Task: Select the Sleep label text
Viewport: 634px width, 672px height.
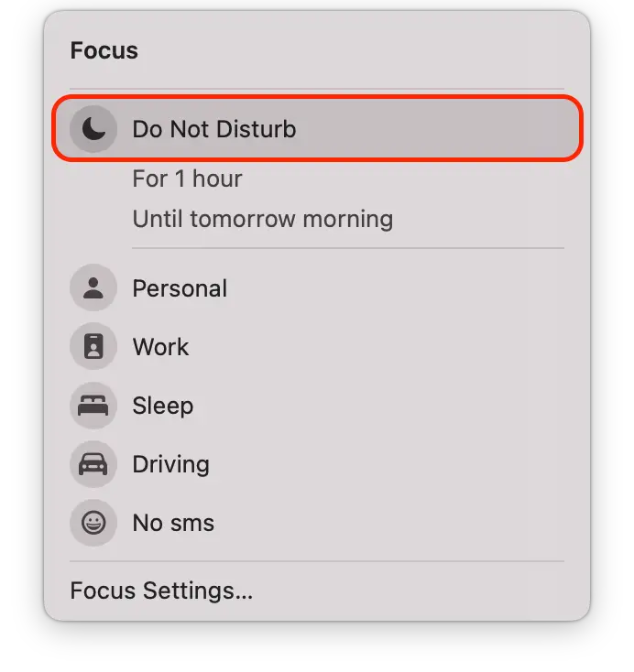Action: point(163,406)
